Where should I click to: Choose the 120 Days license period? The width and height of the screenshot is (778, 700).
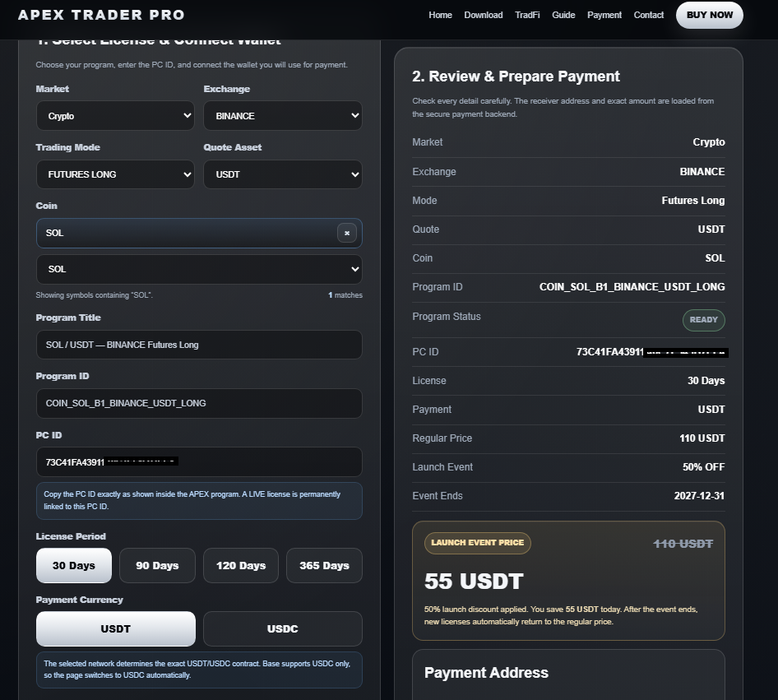241,566
